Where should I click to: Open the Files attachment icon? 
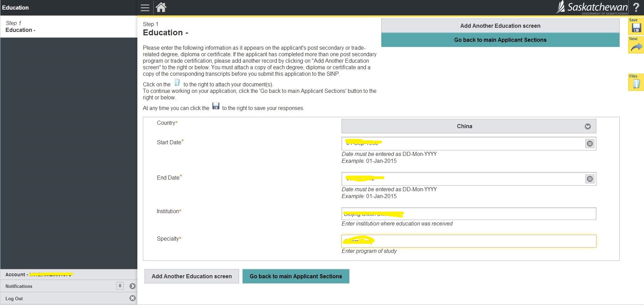[636, 84]
